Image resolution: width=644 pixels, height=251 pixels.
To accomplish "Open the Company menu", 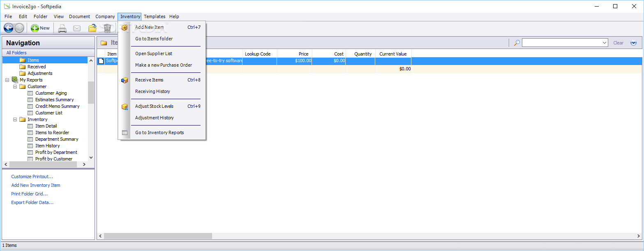I will pyautogui.click(x=105, y=16).
